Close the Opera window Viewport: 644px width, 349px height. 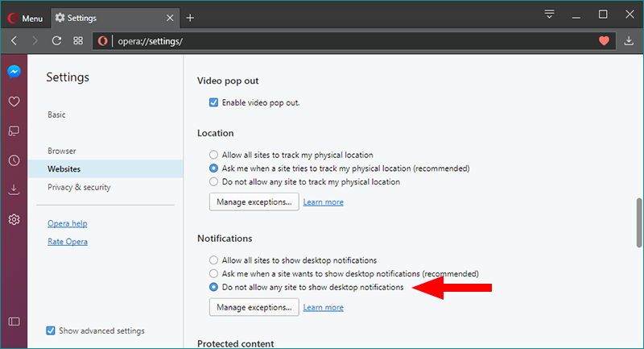click(630, 15)
